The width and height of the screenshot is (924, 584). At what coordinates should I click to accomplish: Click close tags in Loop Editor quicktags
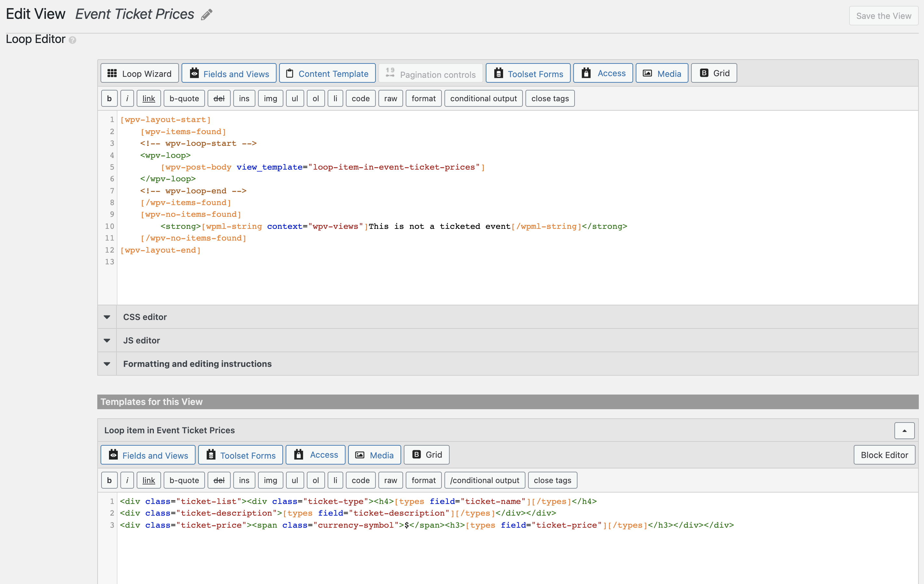(x=550, y=98)
